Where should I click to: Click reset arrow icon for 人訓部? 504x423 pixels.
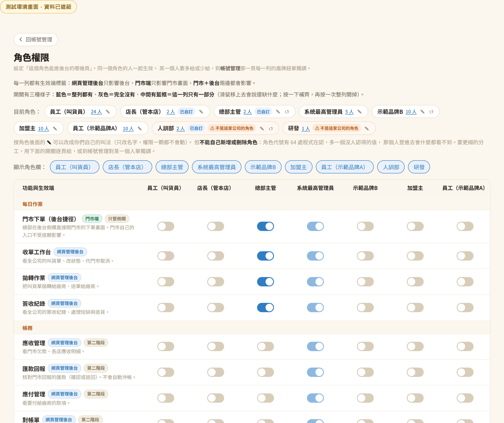(x=271, y=129)
